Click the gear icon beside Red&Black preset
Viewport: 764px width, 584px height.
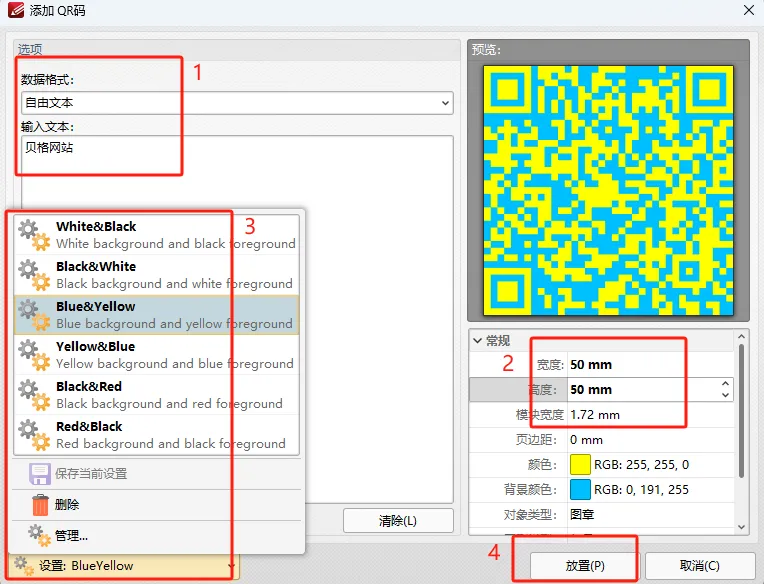34,434
